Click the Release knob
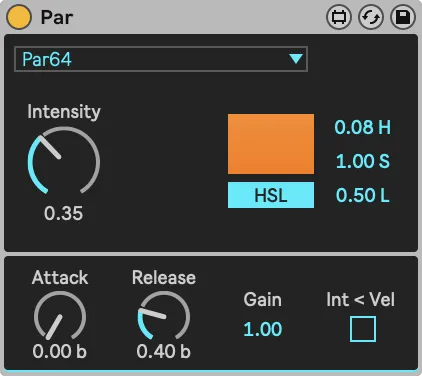This screenshot has width=422, height=376. pos(164,316)
